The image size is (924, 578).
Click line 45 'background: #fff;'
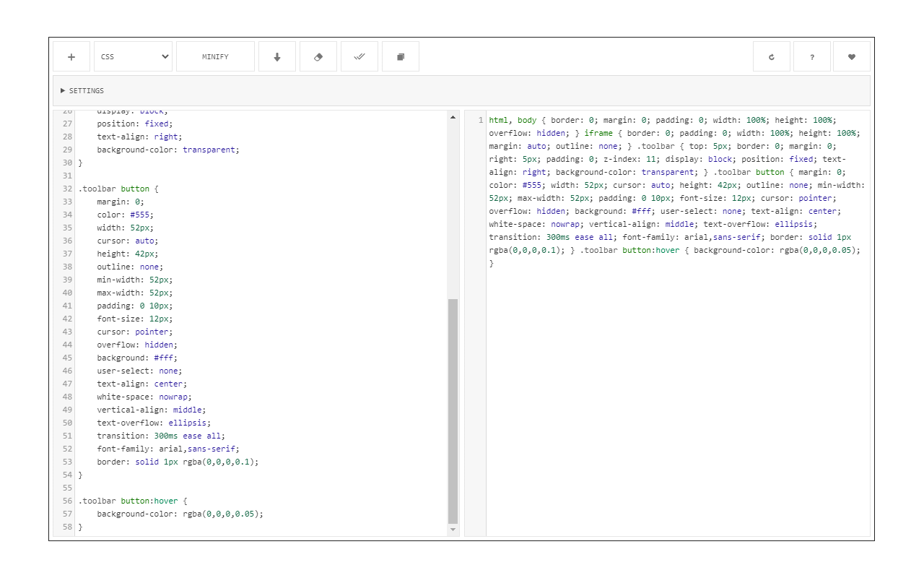pyautogui.click(x=137, y=358)
